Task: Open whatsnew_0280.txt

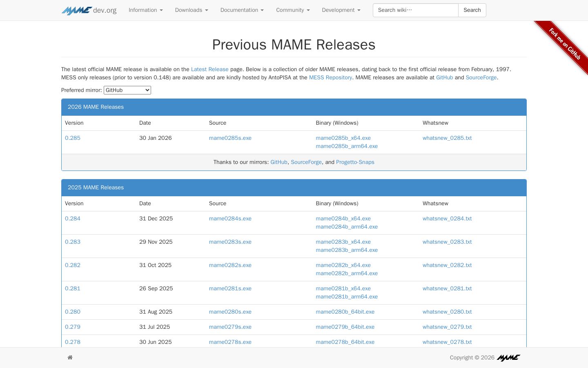Action: (447, 312)
